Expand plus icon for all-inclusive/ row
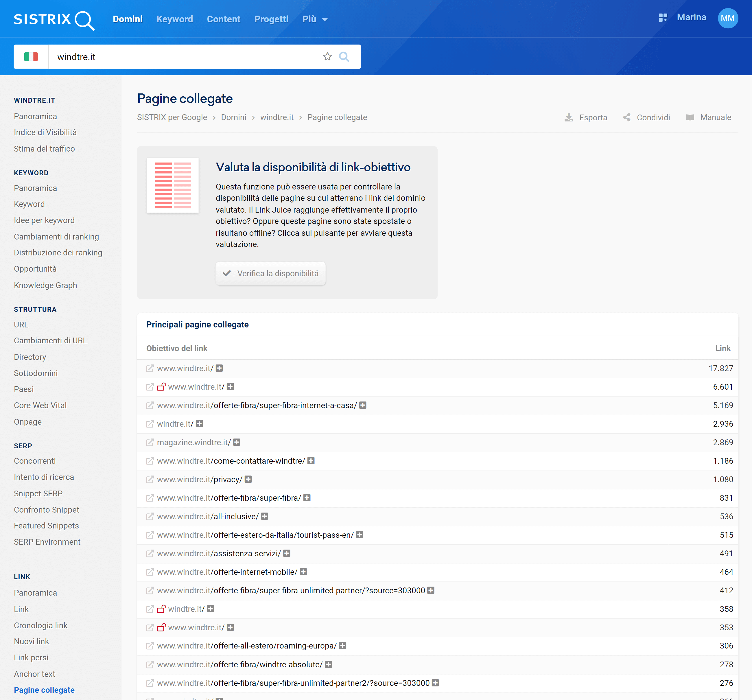Screen dimensions: 752x700 [x=265, y=517]
